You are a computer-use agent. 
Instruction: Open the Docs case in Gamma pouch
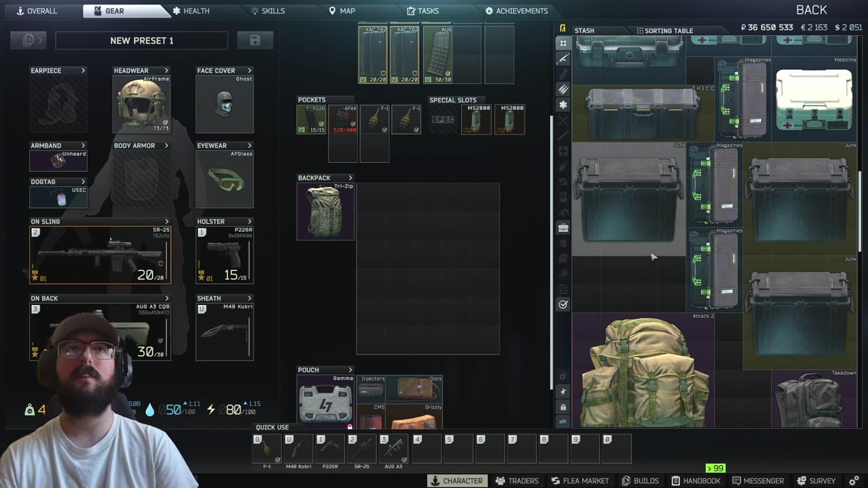pyautogui.click(x=416, y=388)
